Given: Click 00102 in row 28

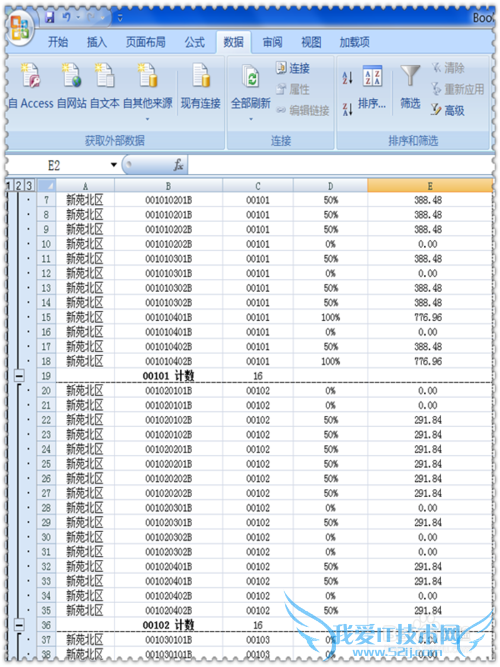Looking at the screenshot, I should (x=258, y=508).
